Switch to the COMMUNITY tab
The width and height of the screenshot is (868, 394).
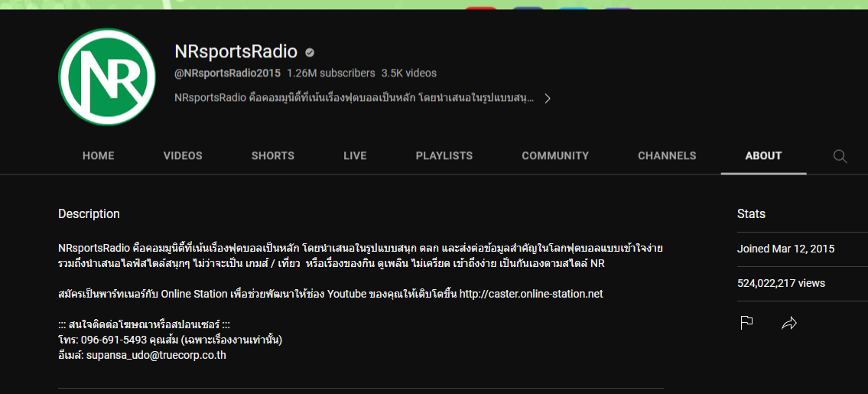click(555, 155)
